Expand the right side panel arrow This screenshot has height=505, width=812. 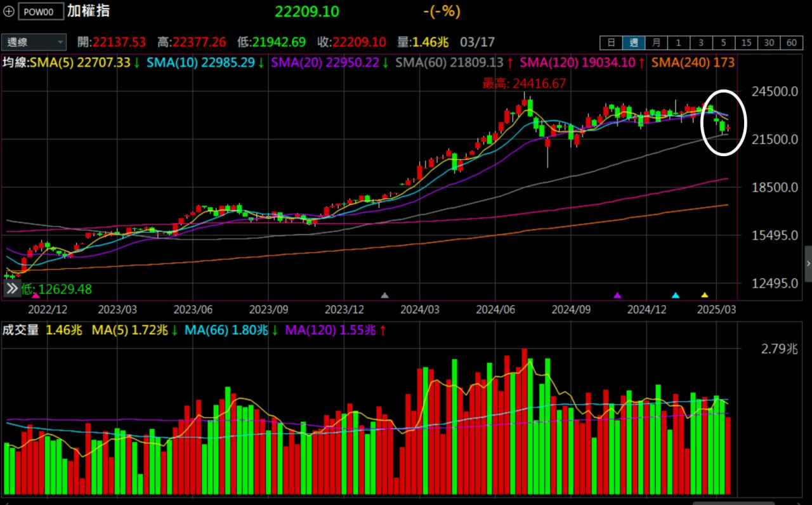point(808,263)
